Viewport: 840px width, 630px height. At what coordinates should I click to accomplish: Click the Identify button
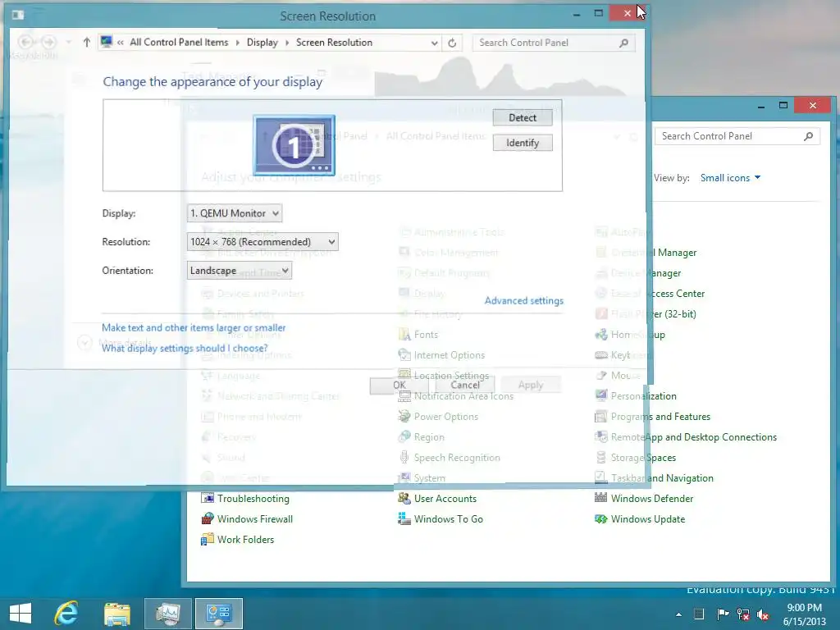523,143
